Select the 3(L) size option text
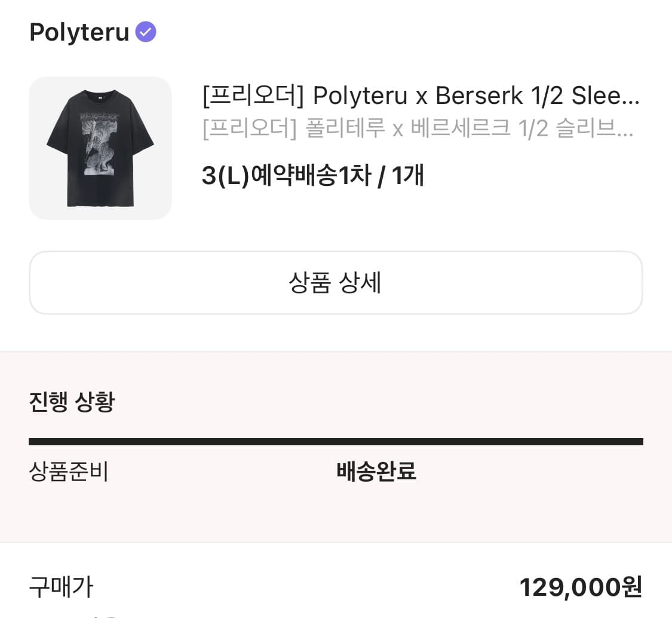The height and width of the screenshot is (618, 672). (224, 176)
